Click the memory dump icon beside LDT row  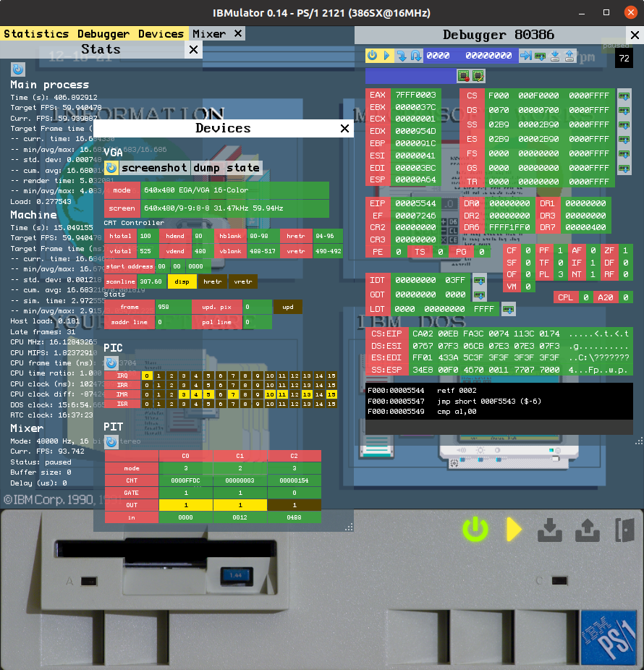click(x=508, y=310)
